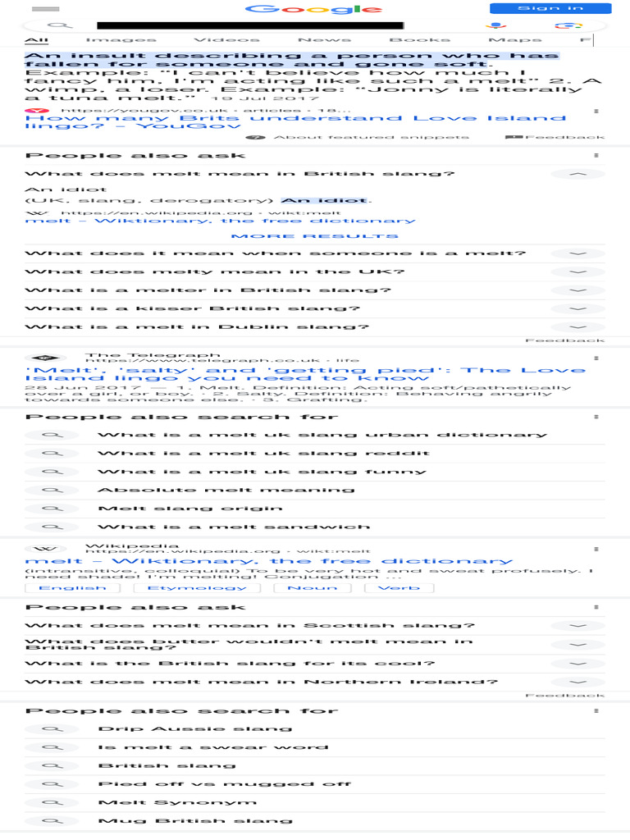Open Wiktionary link inside expanded answer
Screen dimensions: 630x840
(x=220, y=221)
